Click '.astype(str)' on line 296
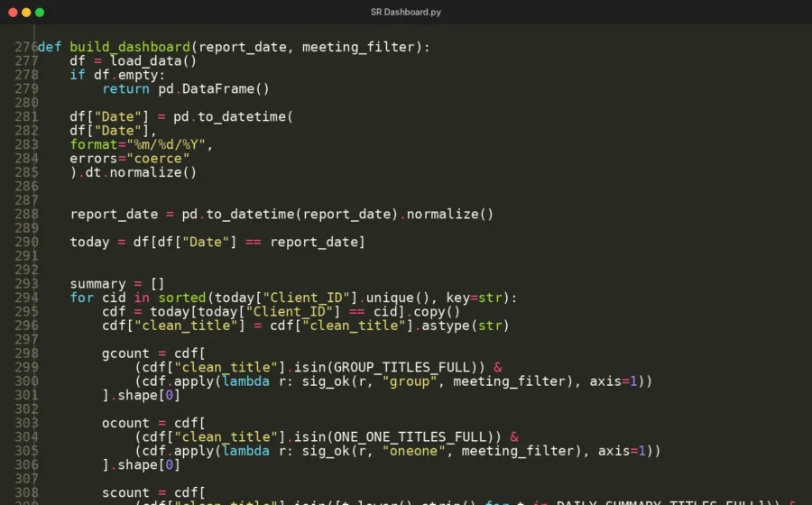 tap(463, 326)
